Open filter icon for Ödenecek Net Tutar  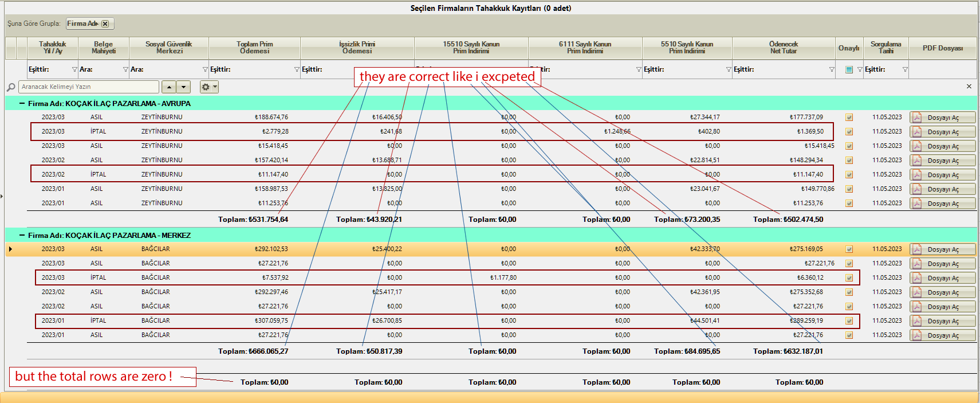pos(832,69)
